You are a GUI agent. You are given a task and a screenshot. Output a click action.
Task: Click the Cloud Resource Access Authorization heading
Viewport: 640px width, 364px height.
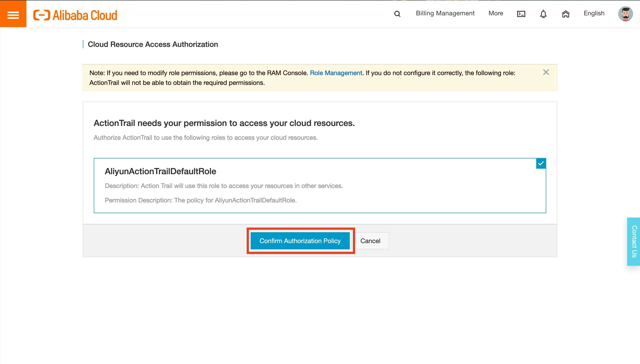tap(153, 44)
